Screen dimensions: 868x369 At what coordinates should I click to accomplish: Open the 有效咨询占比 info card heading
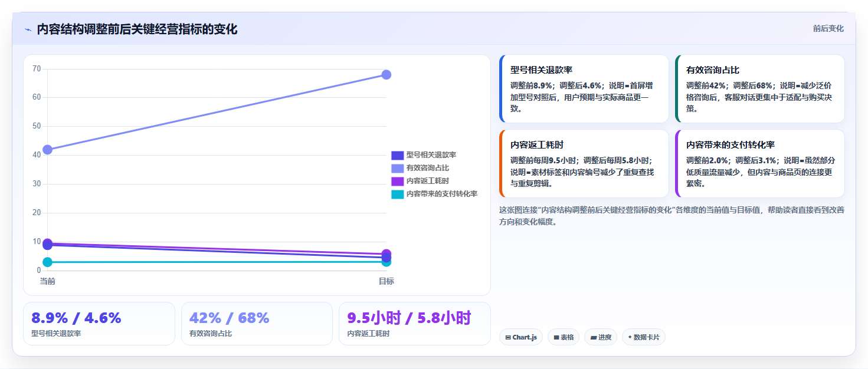point(713,70)
